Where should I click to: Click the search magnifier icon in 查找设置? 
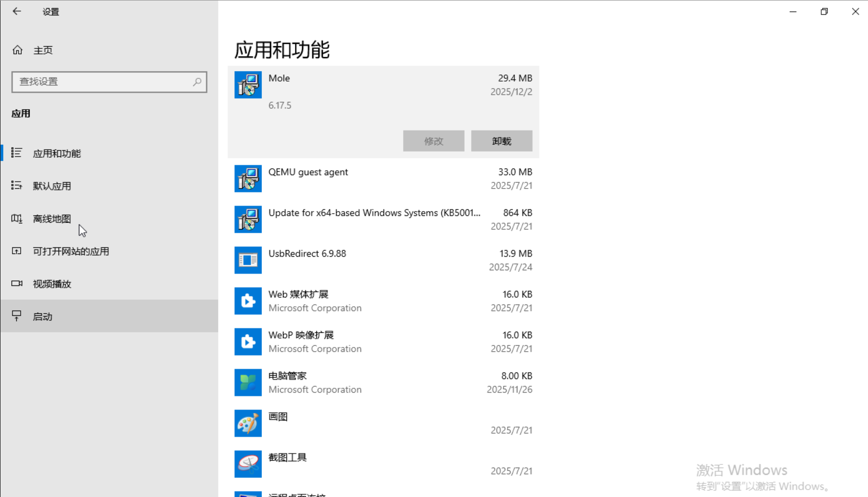[197, 82]
